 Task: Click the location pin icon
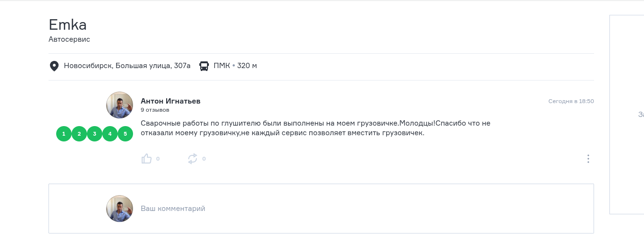click(54, 66)
